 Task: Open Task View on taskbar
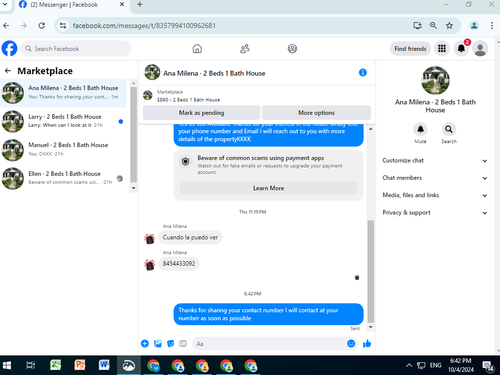[x=31, y=365]
